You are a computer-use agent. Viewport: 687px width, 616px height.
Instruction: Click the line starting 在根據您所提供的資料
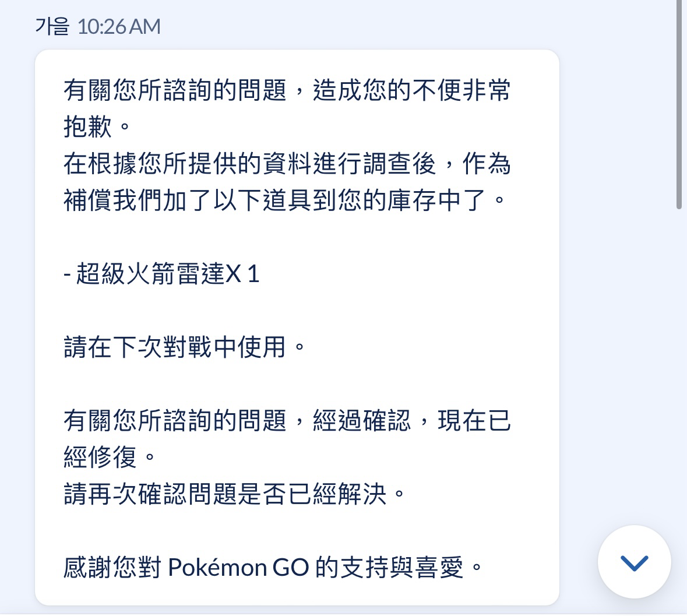pos(287,164)
